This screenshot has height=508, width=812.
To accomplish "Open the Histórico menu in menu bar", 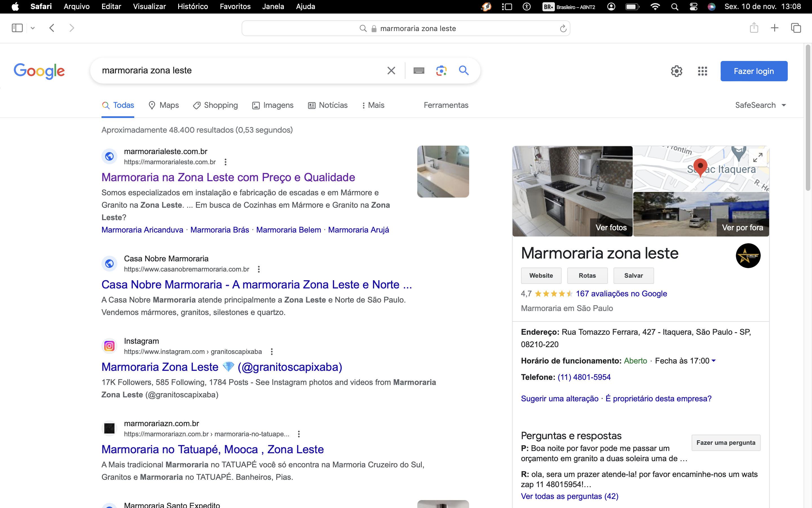I will pyautogui.click(x=193, y=6).
